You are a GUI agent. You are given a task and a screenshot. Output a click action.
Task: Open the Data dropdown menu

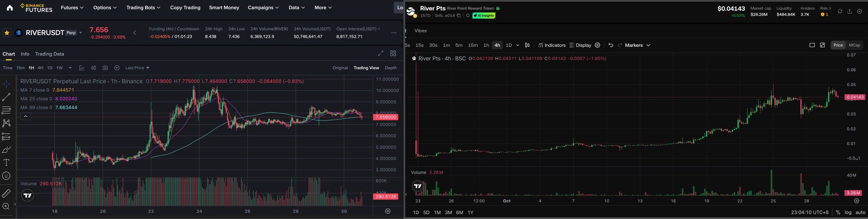point(296,7)
